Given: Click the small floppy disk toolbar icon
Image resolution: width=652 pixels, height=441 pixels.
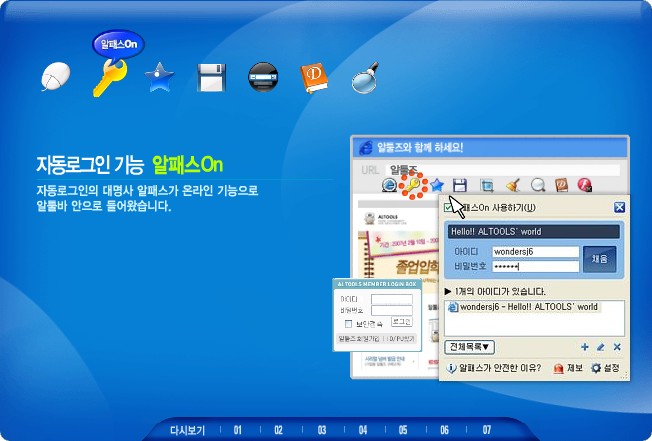Looking at the screenshot, I should (x=460, y=185).
